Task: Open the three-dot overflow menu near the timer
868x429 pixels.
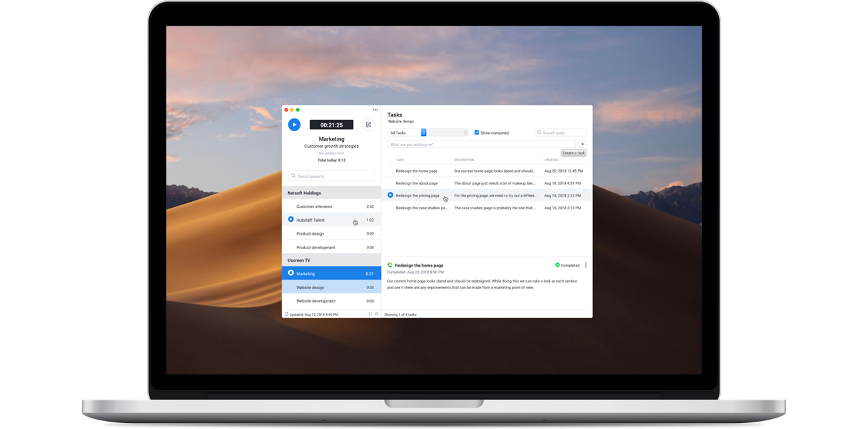Action: pos(375,109)
